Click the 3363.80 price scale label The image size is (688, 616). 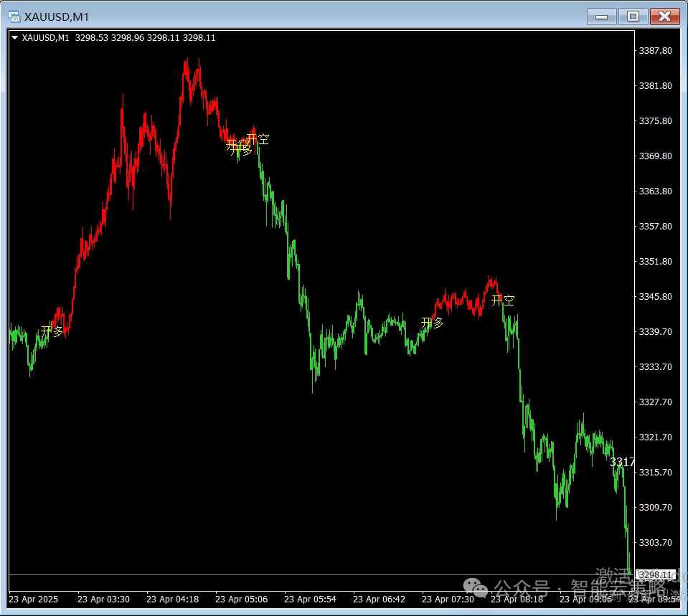point(655,191)
